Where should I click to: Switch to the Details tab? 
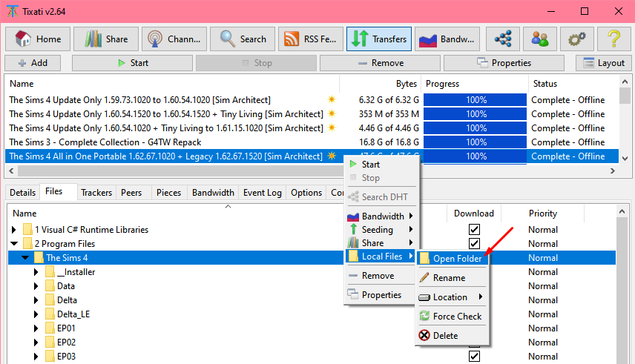(x=23, y=192)
